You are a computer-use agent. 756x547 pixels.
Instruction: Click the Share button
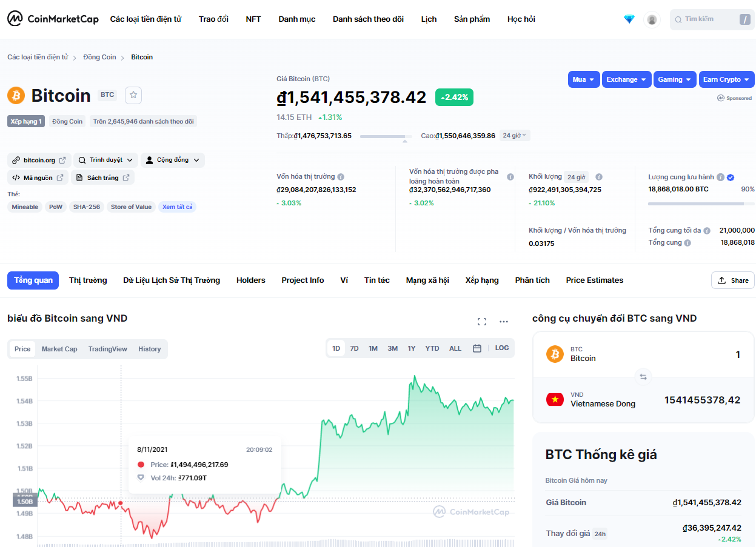(x=732, y=280)
